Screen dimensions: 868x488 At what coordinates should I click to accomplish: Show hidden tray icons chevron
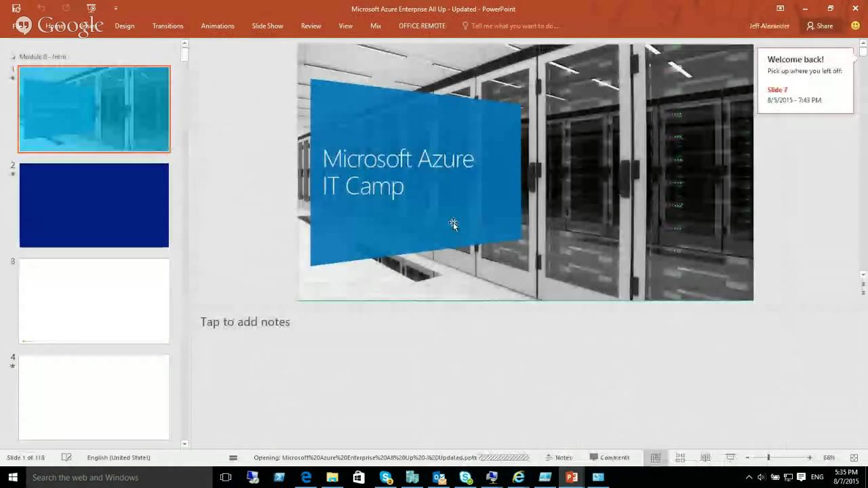[749, 477]
